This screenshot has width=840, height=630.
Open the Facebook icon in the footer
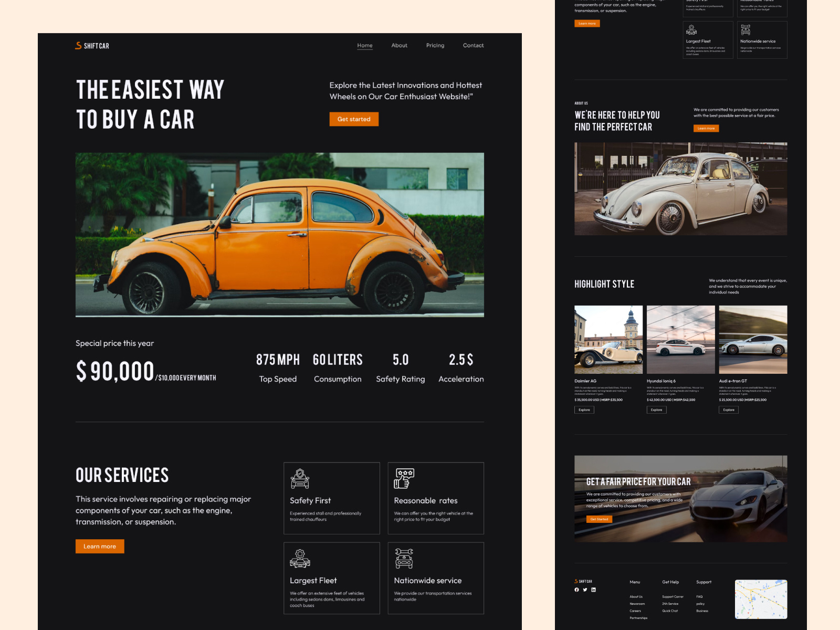pos(576,590)
